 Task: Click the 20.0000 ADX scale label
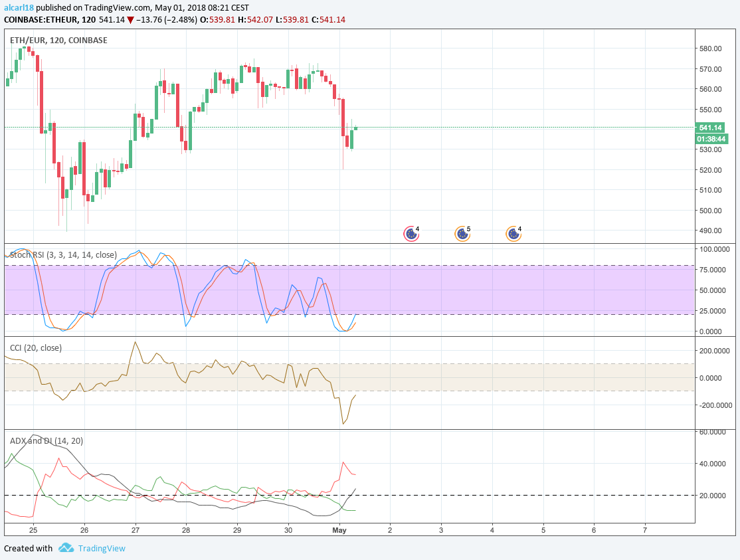click(x=712, y=496)
